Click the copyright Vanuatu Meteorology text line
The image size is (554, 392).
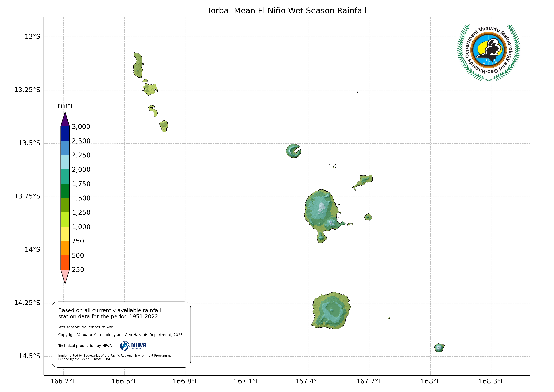pos(121,335)
